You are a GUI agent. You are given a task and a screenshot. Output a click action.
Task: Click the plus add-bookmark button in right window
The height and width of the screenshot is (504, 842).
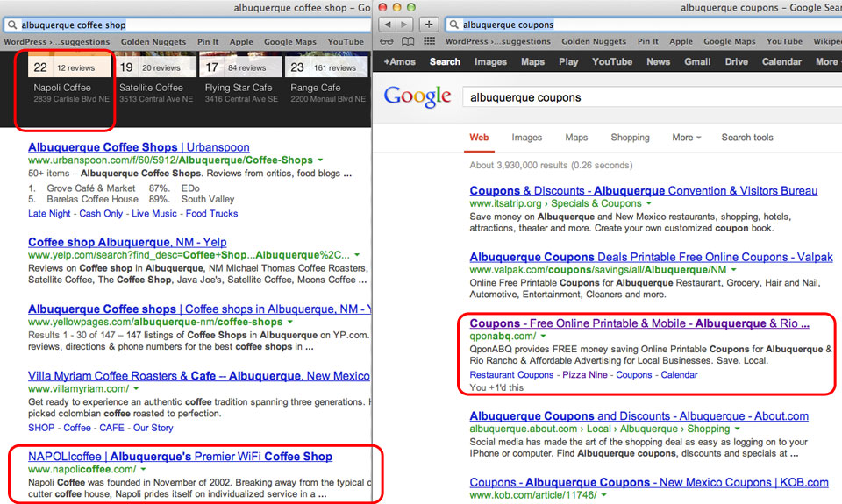pos(429,25)
